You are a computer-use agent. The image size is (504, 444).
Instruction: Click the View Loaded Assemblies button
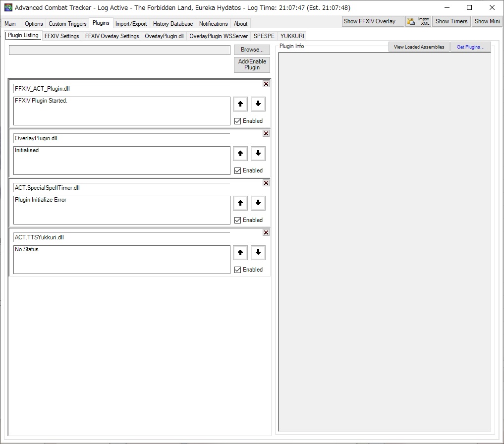click(418, 46)
